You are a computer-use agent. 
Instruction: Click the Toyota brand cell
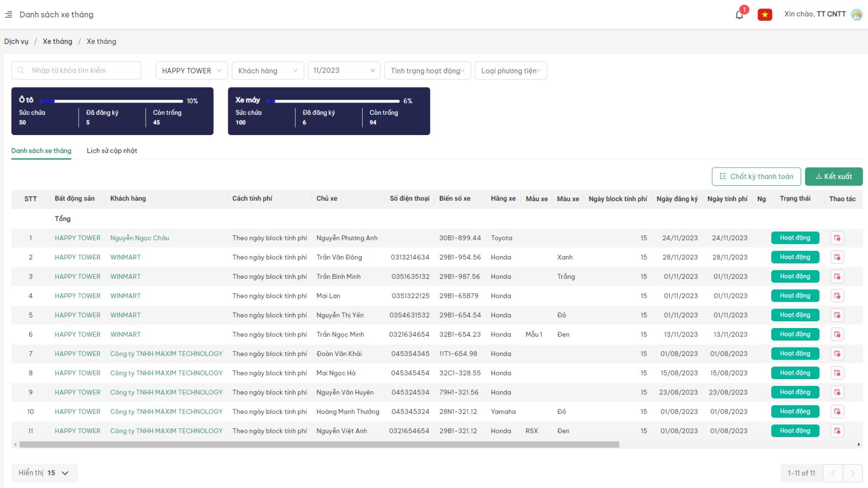pos(501,238)
